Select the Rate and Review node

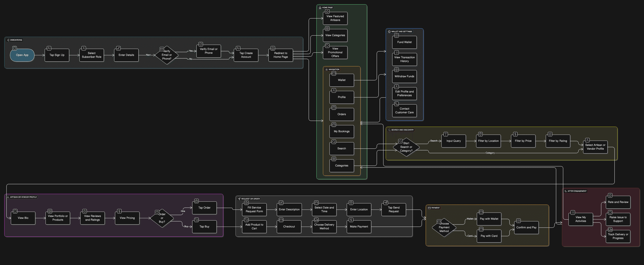618,202
